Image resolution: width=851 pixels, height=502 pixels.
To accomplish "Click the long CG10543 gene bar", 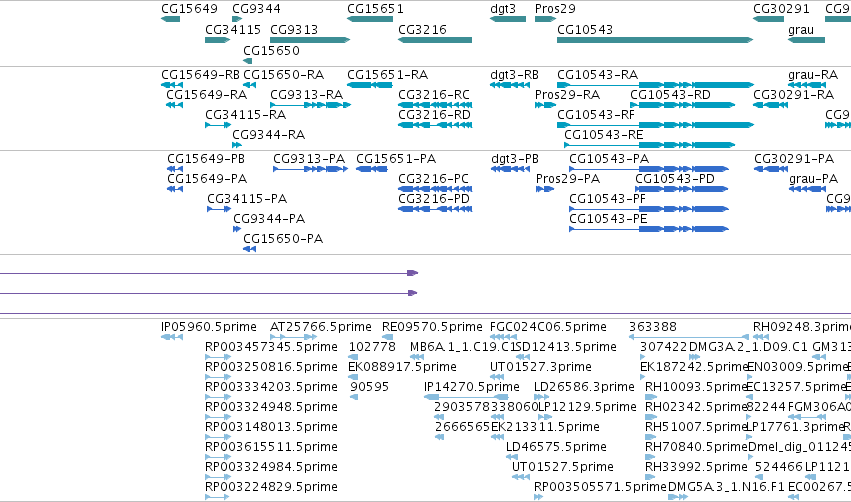I will click(x=655, y=40).
